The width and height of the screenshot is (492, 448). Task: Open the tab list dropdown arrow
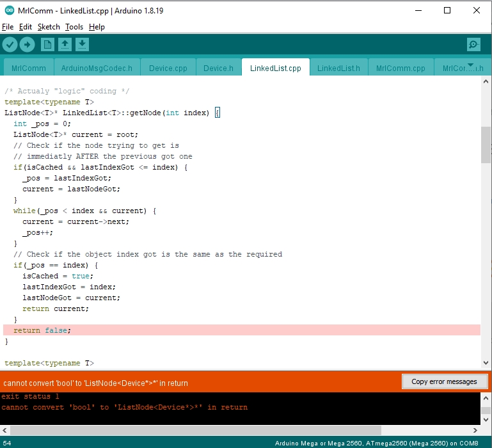click(470, 65)
